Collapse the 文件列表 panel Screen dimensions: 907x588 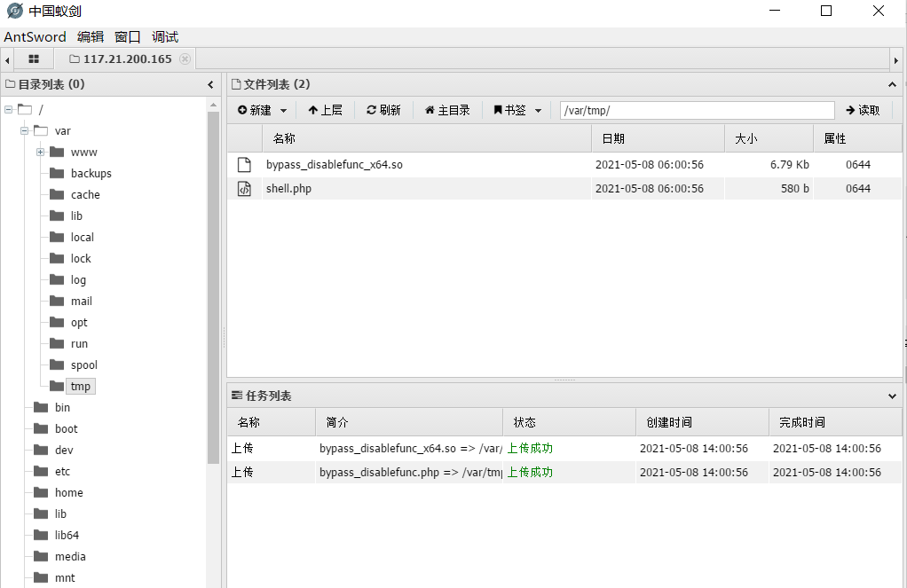click(x=892, y=85)
